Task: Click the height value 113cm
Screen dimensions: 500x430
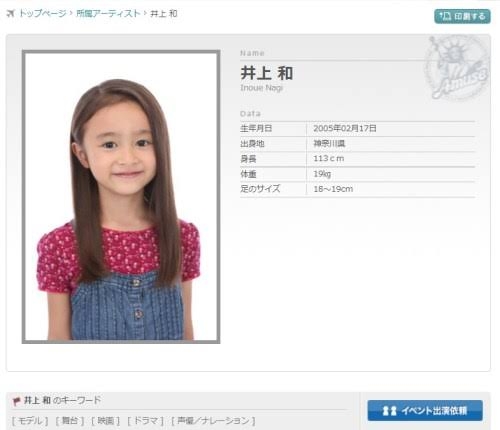Action: [329, 159]
